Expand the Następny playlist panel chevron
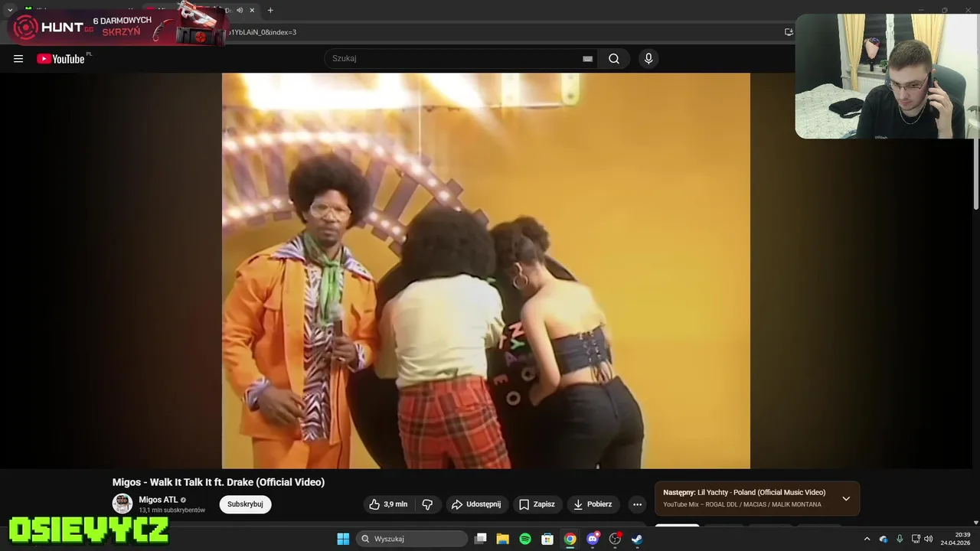 pyautogui.click(x=846, y=498)
